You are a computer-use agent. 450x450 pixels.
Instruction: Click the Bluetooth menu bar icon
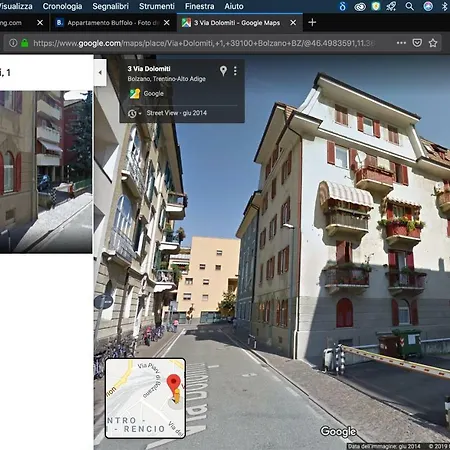click(x=444, y=6)
